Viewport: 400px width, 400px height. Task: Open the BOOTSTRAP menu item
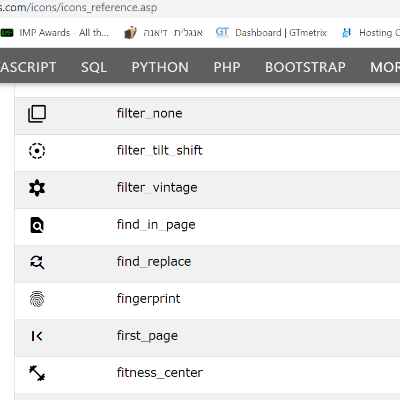[305, 67]
